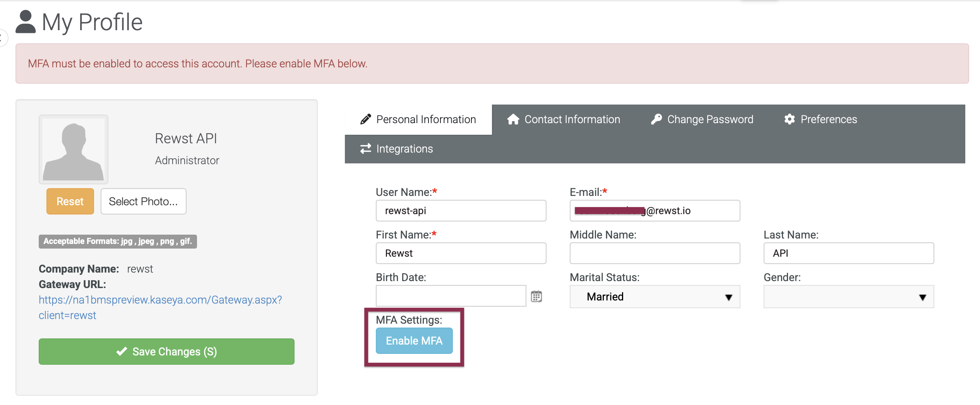Image resolution: width=980 pixels, height=405 pixels.
Task: Click the arrows icon for Integrations
Action: pos(365,149)
